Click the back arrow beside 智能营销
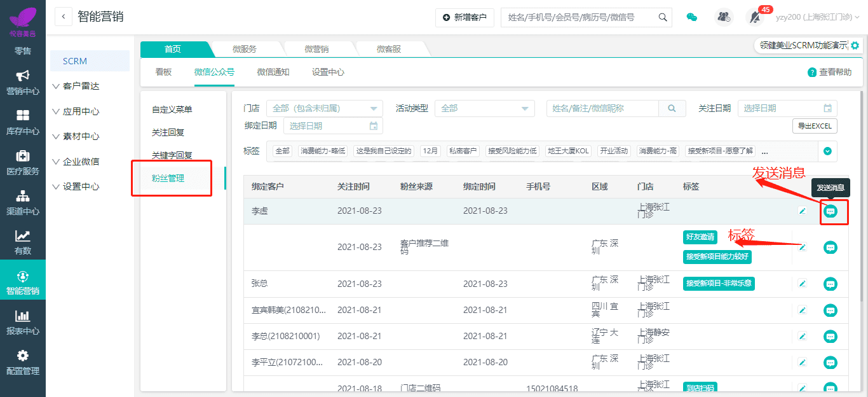Screen dimensions: 868x397 coord(64,17)
